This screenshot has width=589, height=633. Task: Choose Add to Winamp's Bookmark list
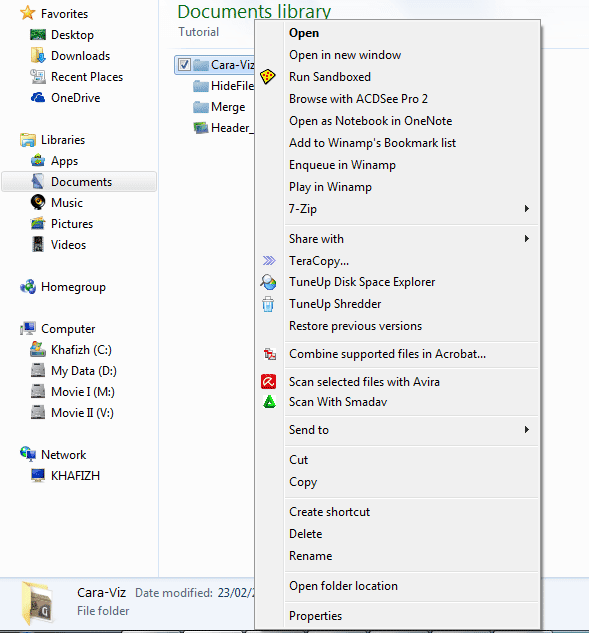coord(372,143)
